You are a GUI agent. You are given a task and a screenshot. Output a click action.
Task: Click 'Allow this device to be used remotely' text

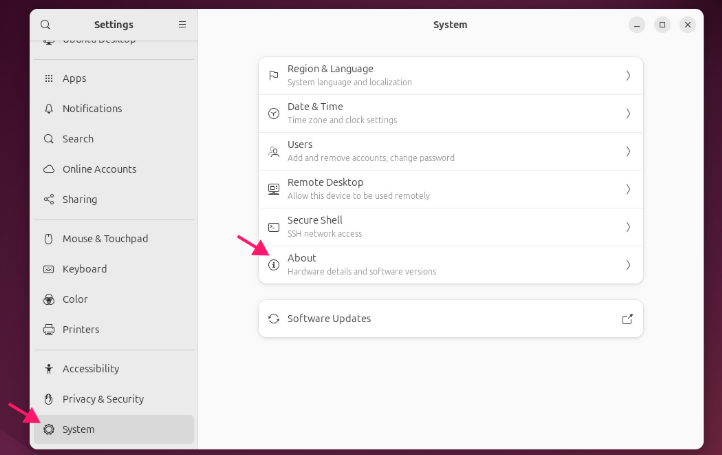(x=359, y=196)
